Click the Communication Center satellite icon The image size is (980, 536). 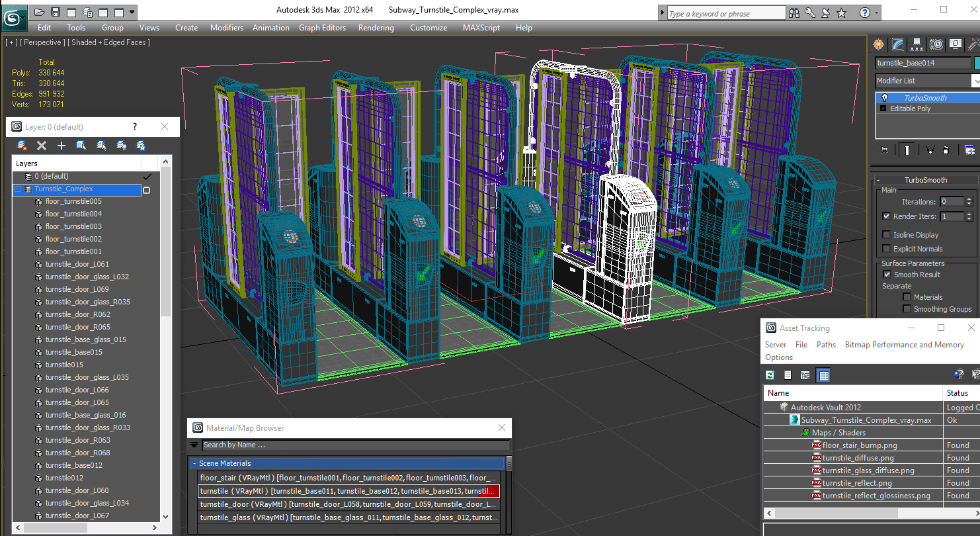point(825,13)
